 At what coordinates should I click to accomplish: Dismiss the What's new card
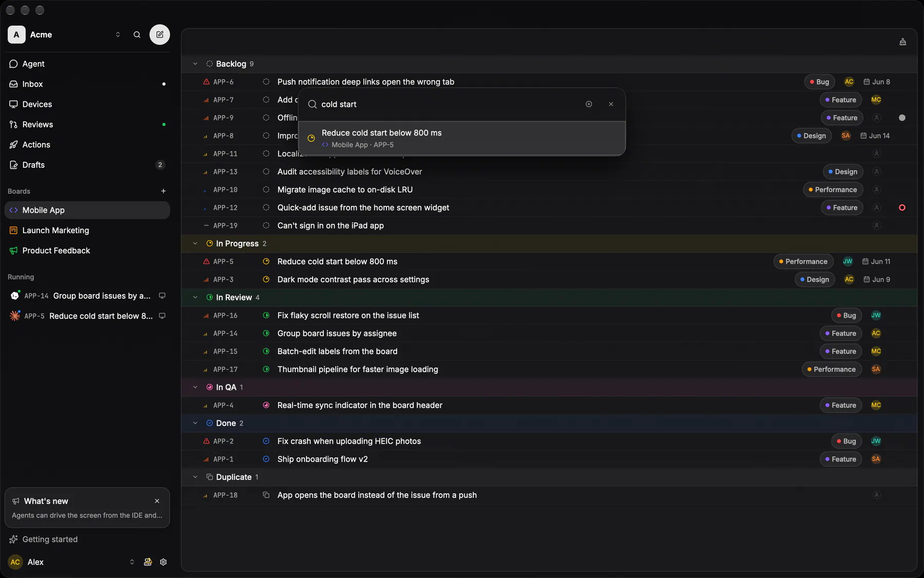157,501
